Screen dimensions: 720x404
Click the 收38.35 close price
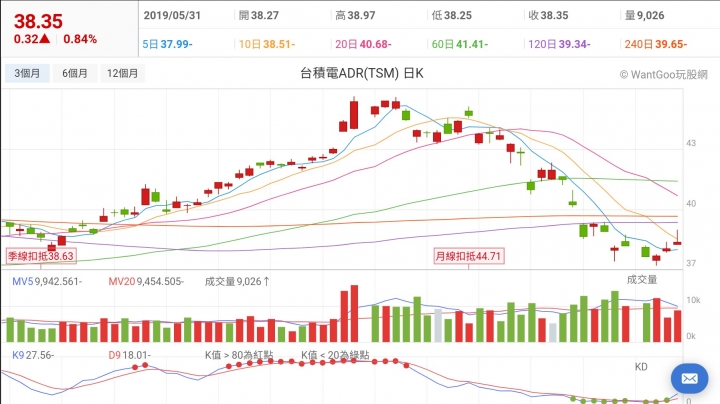click(548, 15)
